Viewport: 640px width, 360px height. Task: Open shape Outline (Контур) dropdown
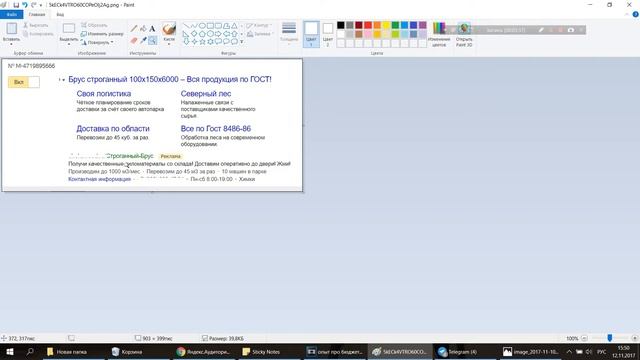click(258, 25)
